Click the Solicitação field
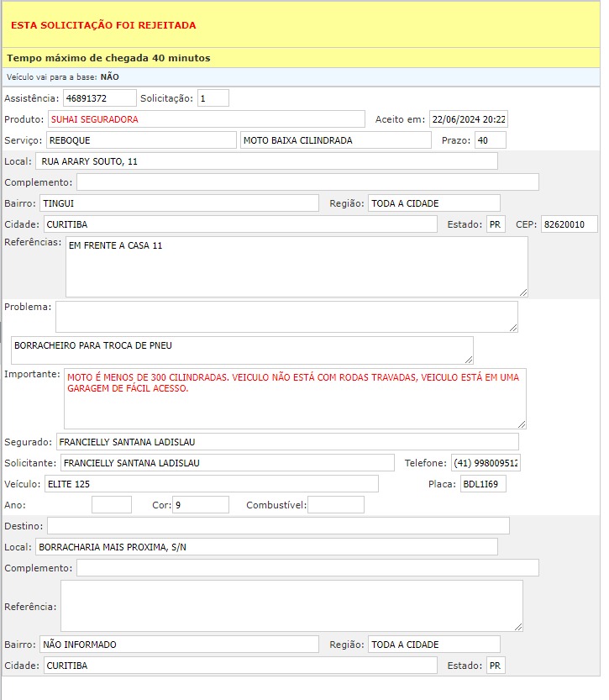 (213, 98)
